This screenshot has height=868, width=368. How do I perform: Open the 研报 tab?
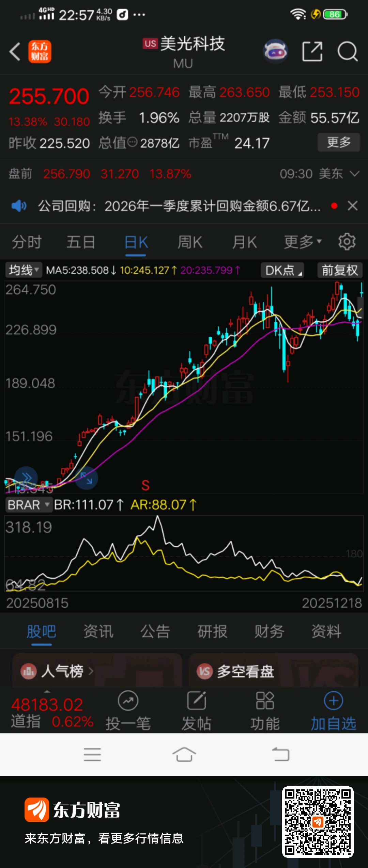click(212, 632)
